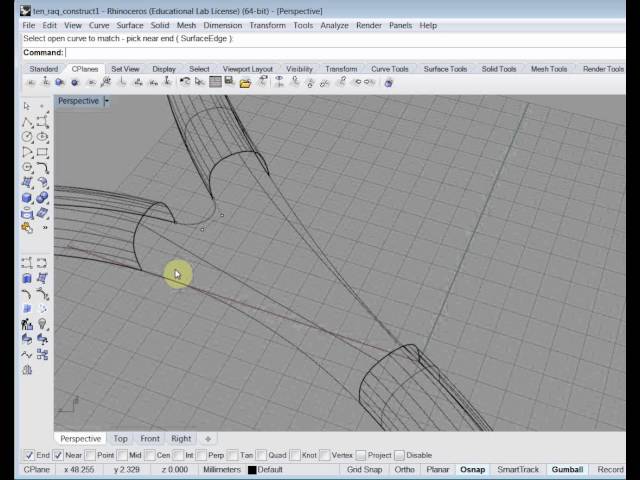This screenshot has height=480, width=640.
Task: Add a viewport tab with plus button
Action: pos(208,439)
